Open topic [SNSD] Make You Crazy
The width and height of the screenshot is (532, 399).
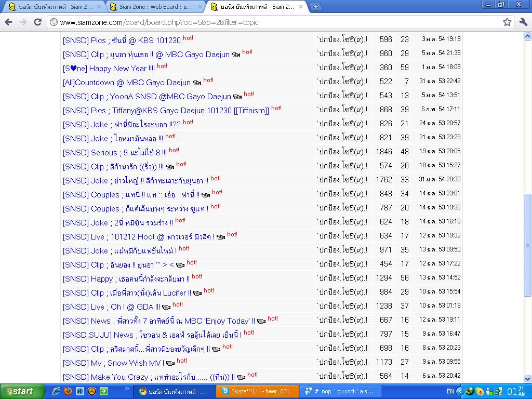(149, 377)
